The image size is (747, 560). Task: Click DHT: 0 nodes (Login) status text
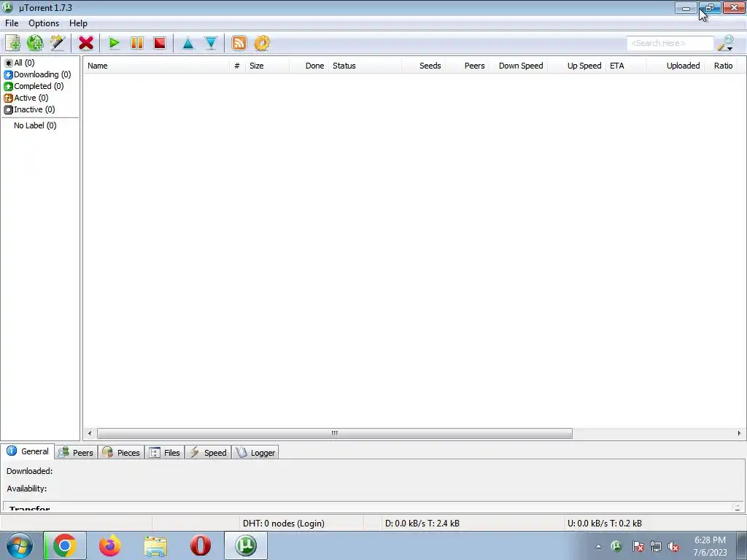pos(284,524)
